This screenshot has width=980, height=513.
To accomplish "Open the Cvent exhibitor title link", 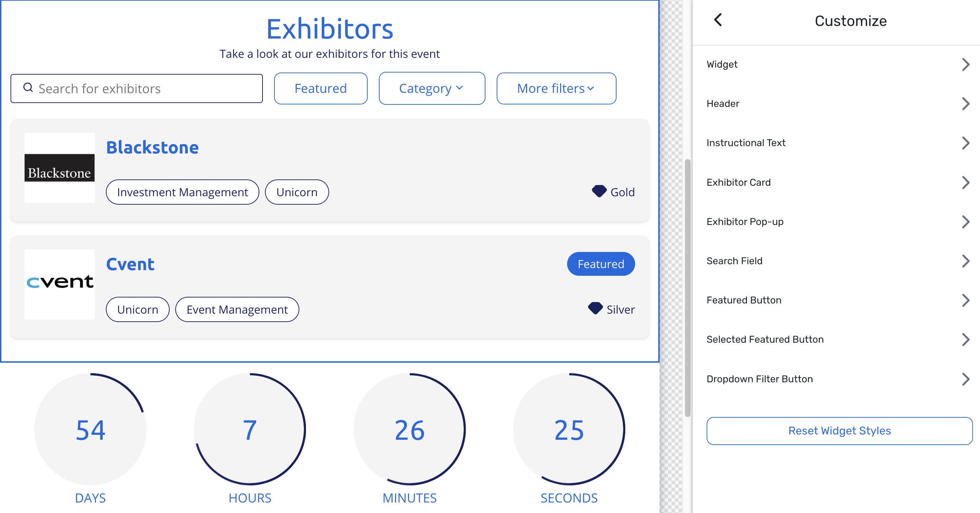I will click(130, 264).
